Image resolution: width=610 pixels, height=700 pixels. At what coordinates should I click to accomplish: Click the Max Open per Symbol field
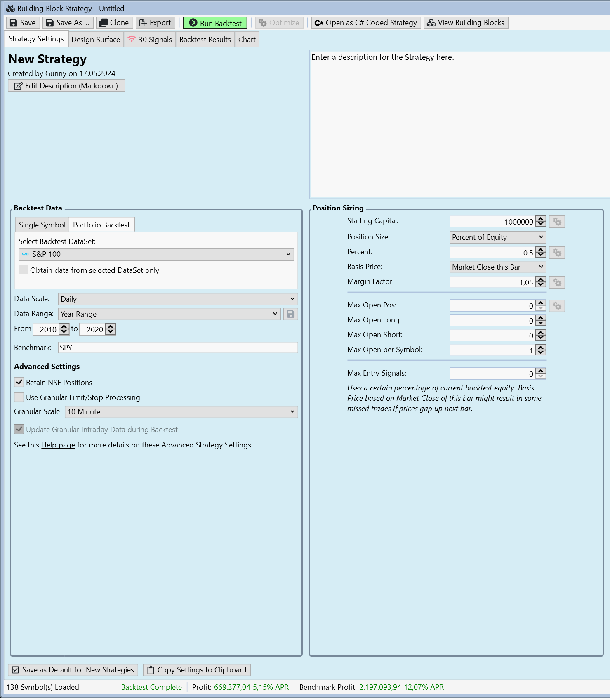click(492, 350)
